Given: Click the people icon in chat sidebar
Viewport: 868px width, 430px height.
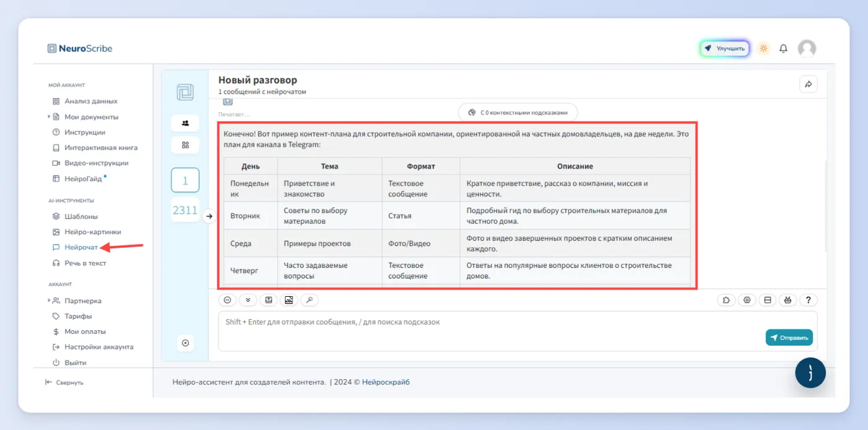Looking at the screenshot, I should click(x=185, y=123).
